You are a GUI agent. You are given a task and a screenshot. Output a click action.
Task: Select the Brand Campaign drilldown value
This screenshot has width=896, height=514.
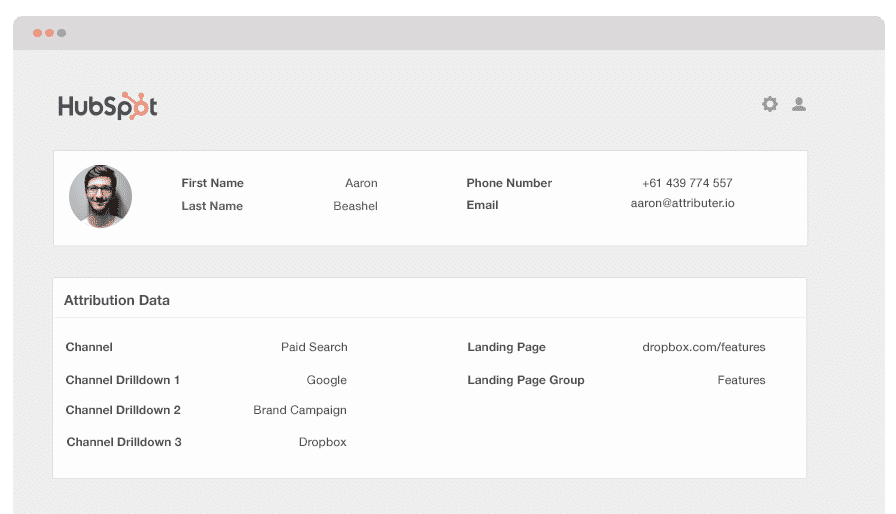[300, 410]
